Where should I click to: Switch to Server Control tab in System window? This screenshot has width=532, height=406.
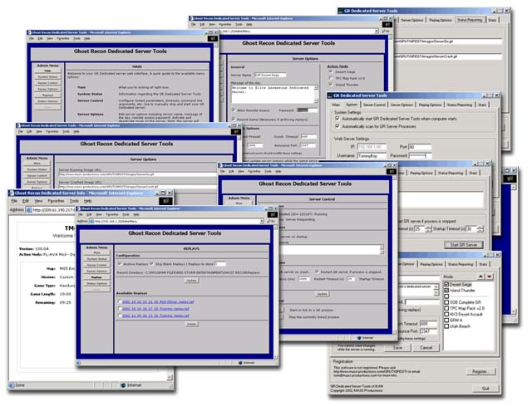coord(374,105)
